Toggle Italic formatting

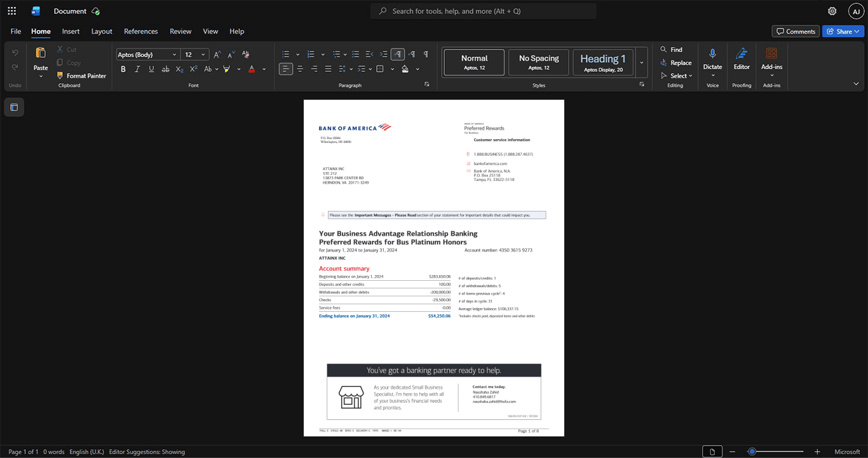tap(137, 69)
